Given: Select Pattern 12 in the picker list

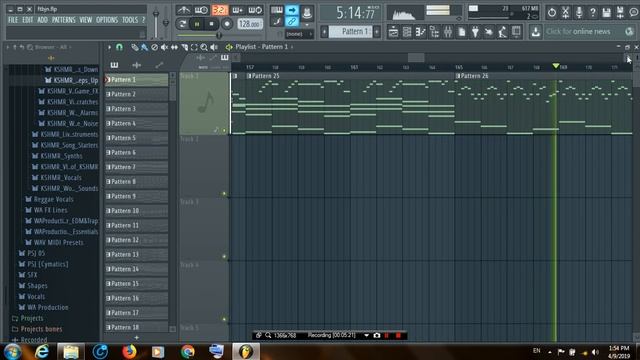Looking at the screenshot, I should 136,240.
